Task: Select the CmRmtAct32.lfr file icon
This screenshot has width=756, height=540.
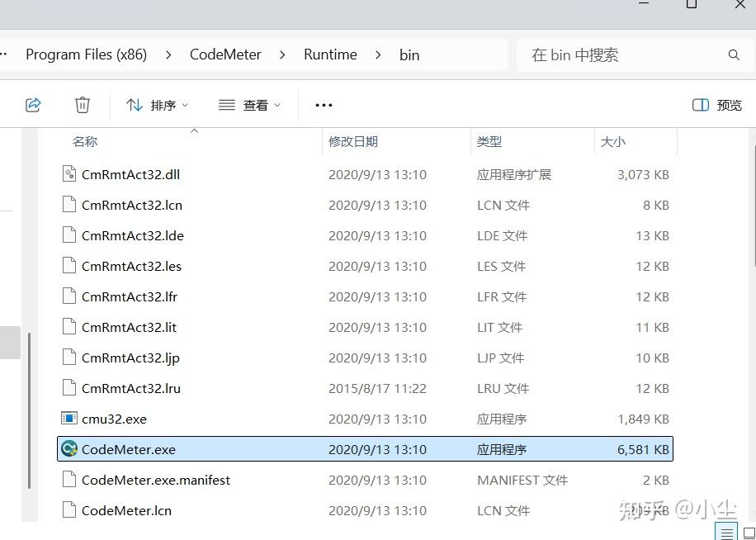Action: tap(69, 296)
